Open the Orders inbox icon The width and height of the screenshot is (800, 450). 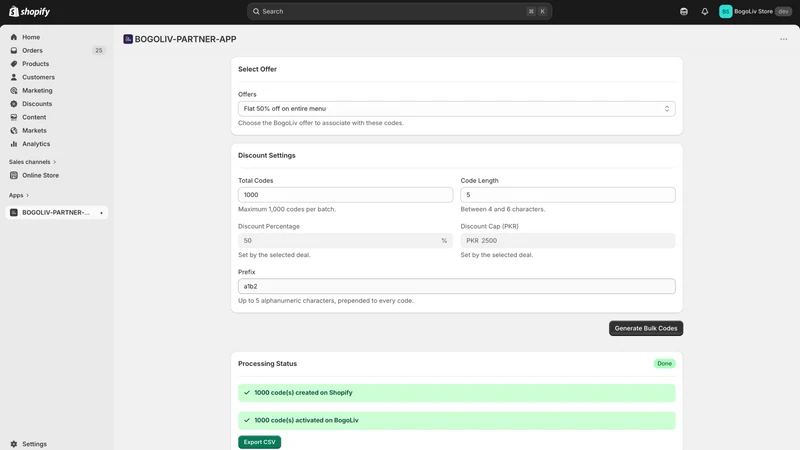pos(14,51)
